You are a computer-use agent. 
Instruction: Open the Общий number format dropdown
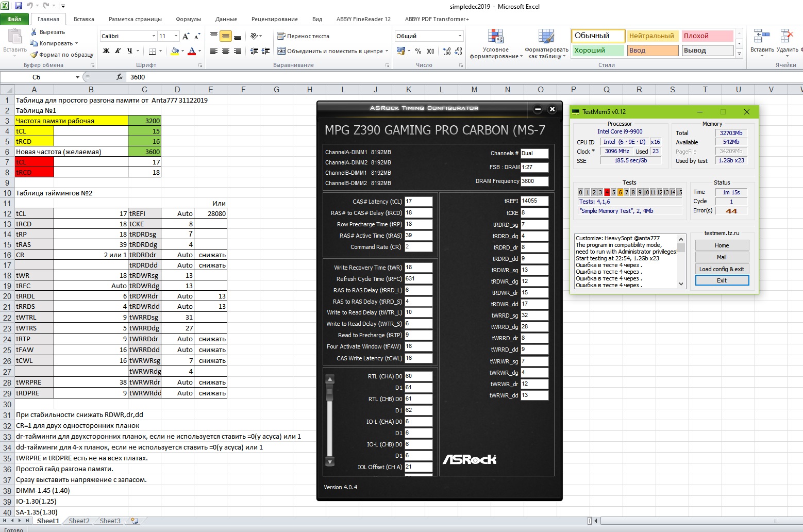click(460, 36)
